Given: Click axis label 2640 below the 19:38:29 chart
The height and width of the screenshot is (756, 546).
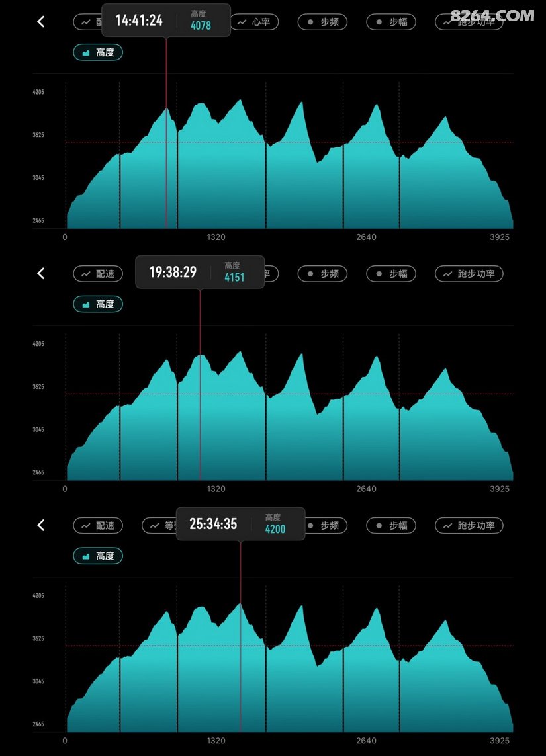Looking at the screenshot, I should tap(366, 488).
